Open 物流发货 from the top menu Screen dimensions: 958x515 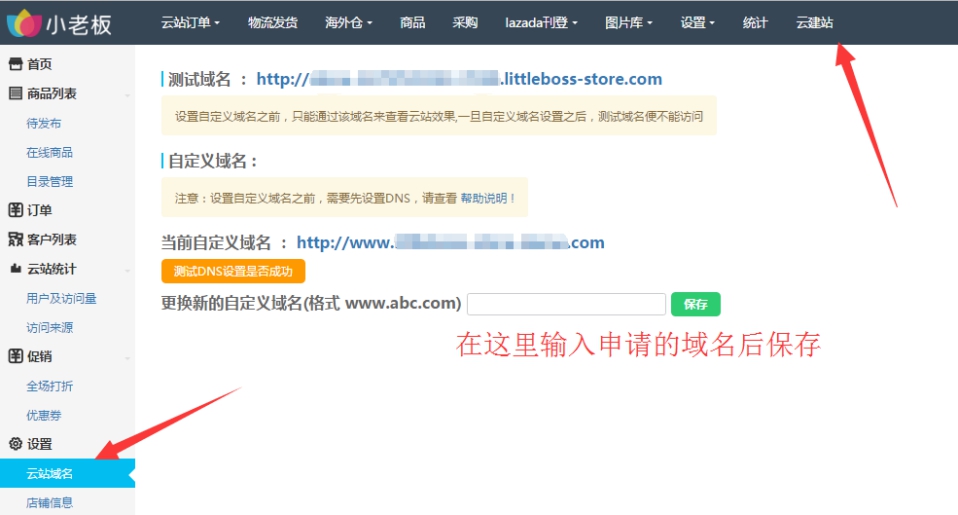pos(272,23)
